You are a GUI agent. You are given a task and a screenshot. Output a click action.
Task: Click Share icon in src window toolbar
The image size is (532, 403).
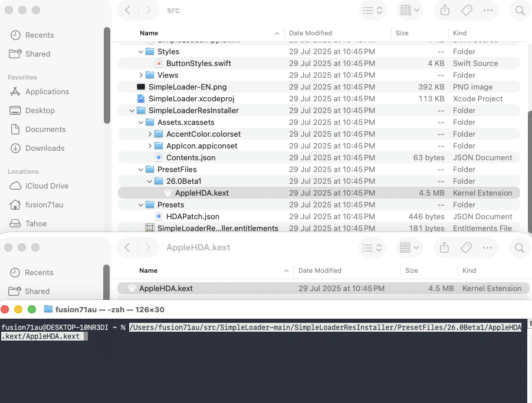[x=445, y=11]
